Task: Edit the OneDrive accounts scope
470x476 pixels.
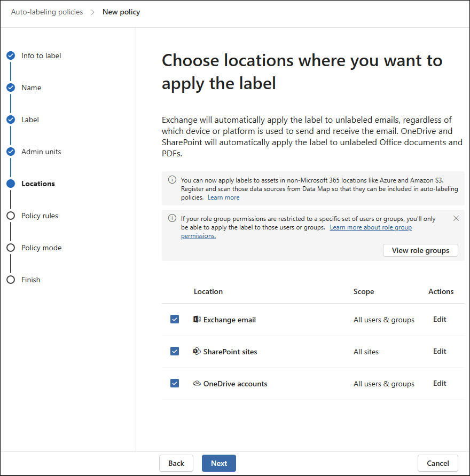Action: [440, 383]
